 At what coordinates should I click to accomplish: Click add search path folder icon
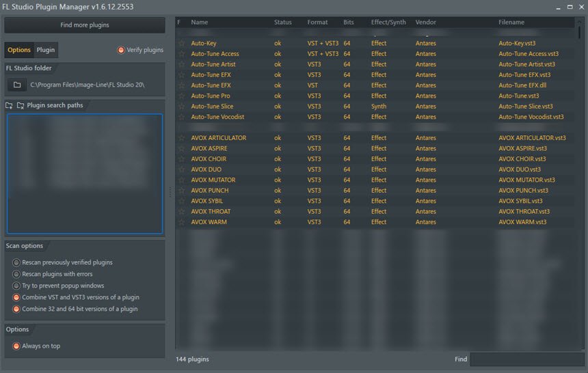(x=9, y=105)
